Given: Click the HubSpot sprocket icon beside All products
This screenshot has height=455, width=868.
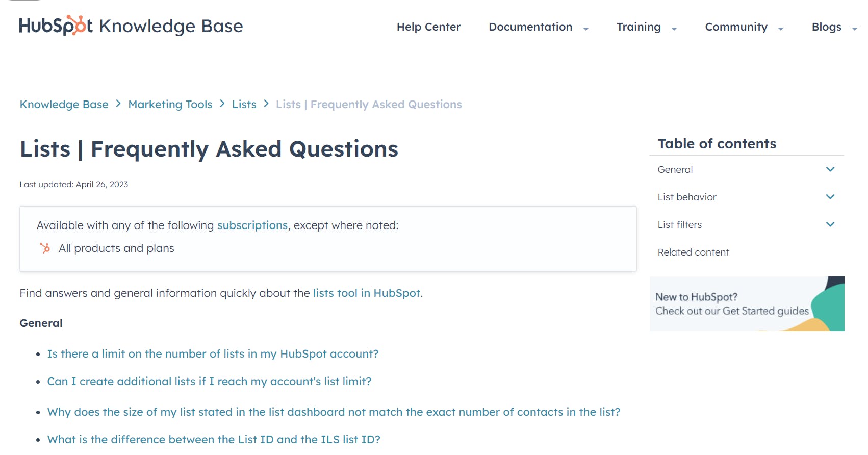Looking at the screenshot, I should click(x=45, y=248).
